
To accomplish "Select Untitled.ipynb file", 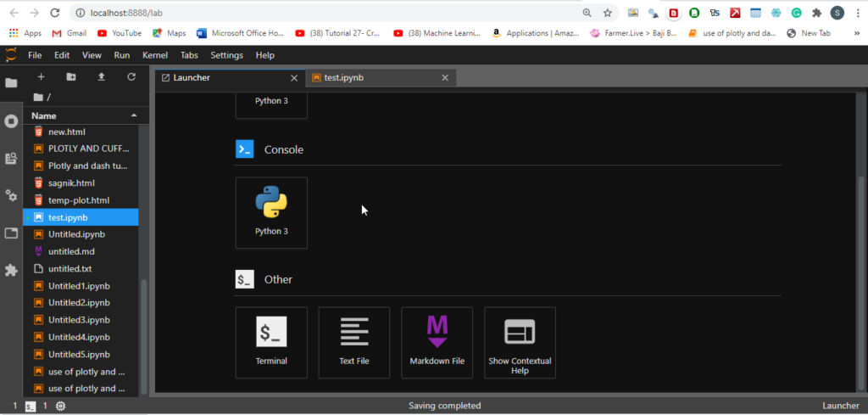I will (81, 234).
